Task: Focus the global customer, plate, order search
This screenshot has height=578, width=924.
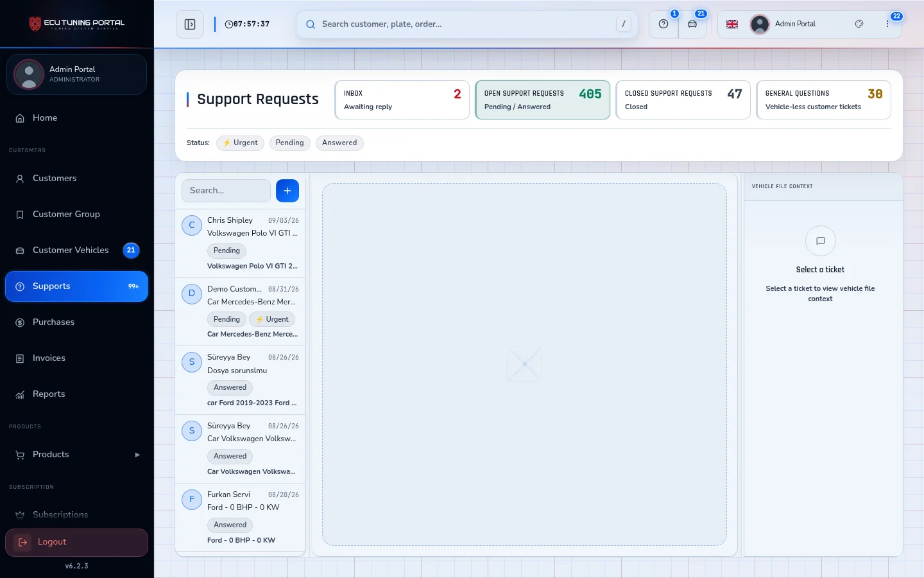Action: (x=467, y=24)
